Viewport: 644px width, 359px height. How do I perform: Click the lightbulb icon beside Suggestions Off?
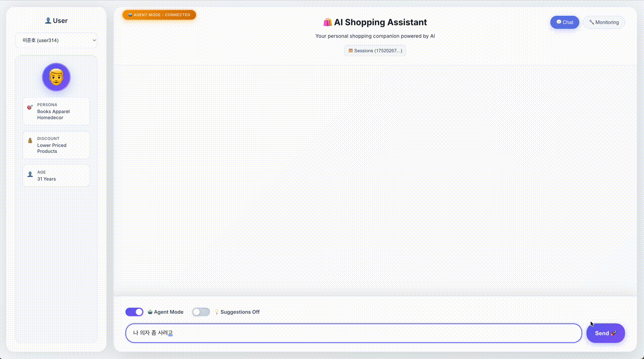point(217,312)
